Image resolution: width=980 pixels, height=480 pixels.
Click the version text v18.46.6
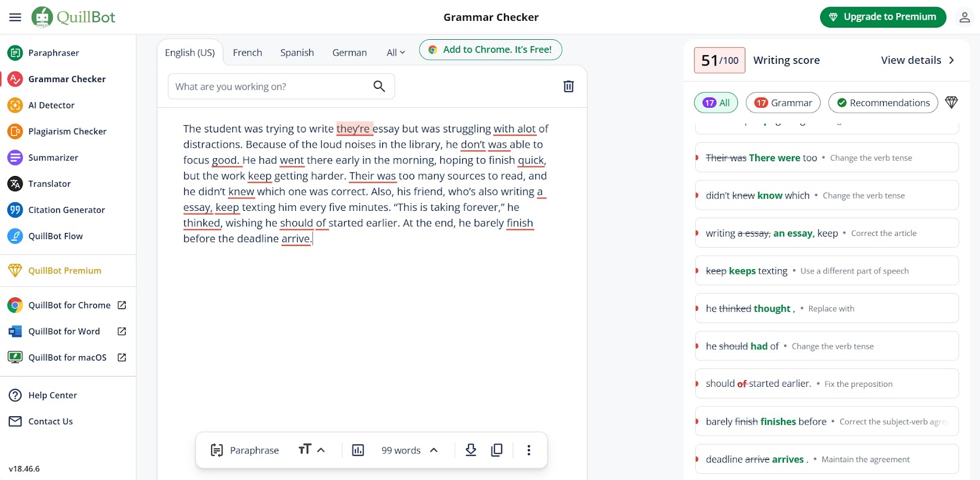click(x=24, y=469)
